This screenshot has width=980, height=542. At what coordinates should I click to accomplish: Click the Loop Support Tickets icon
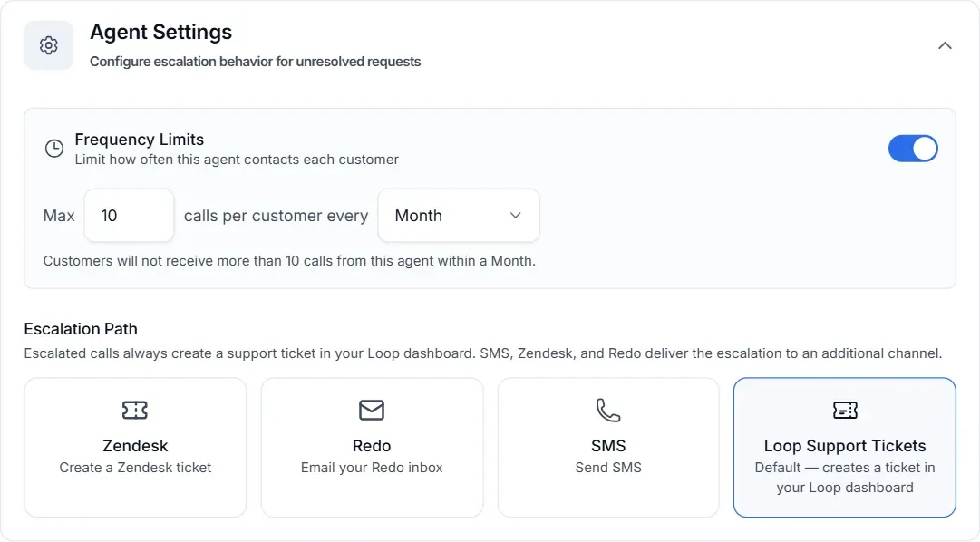[x=845, y=410]
